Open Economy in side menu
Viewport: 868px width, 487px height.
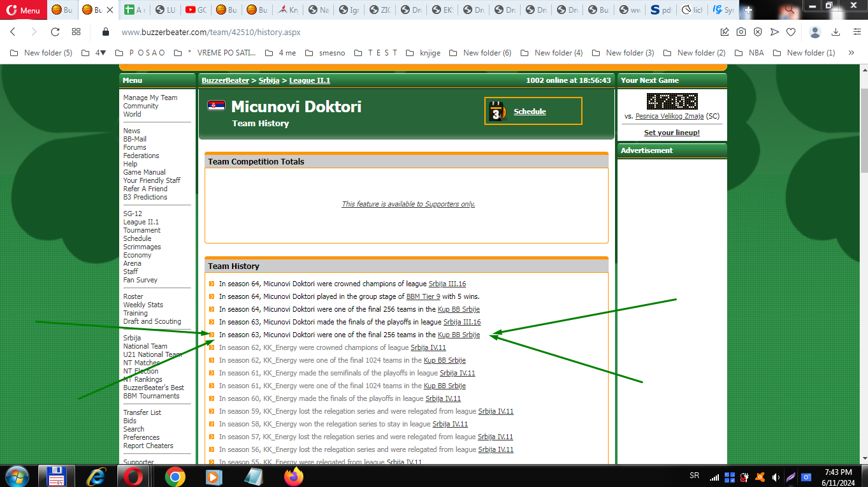[x=137, y=255]
